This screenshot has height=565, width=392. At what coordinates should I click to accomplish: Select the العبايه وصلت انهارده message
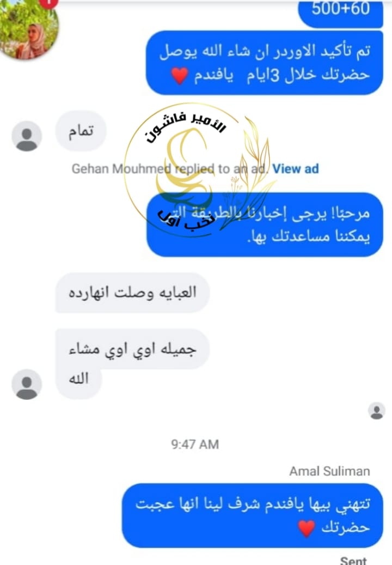pos(132,293)
